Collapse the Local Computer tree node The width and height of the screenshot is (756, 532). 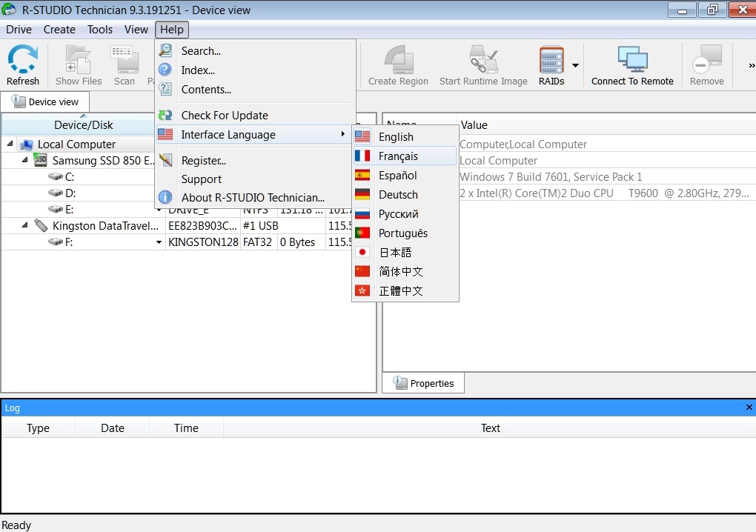pos(10,144)
